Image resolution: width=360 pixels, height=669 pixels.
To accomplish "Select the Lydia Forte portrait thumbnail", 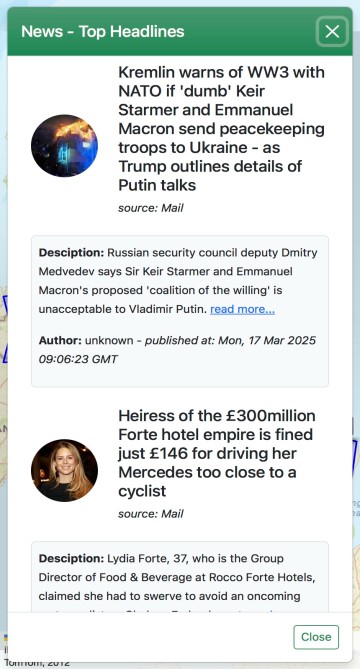I will coord(64,470).
